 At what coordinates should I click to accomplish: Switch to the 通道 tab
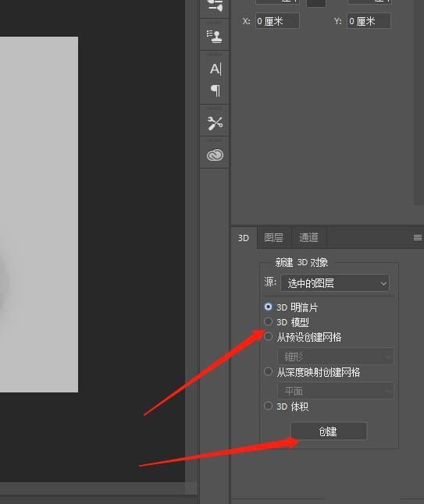click(309, 237)
